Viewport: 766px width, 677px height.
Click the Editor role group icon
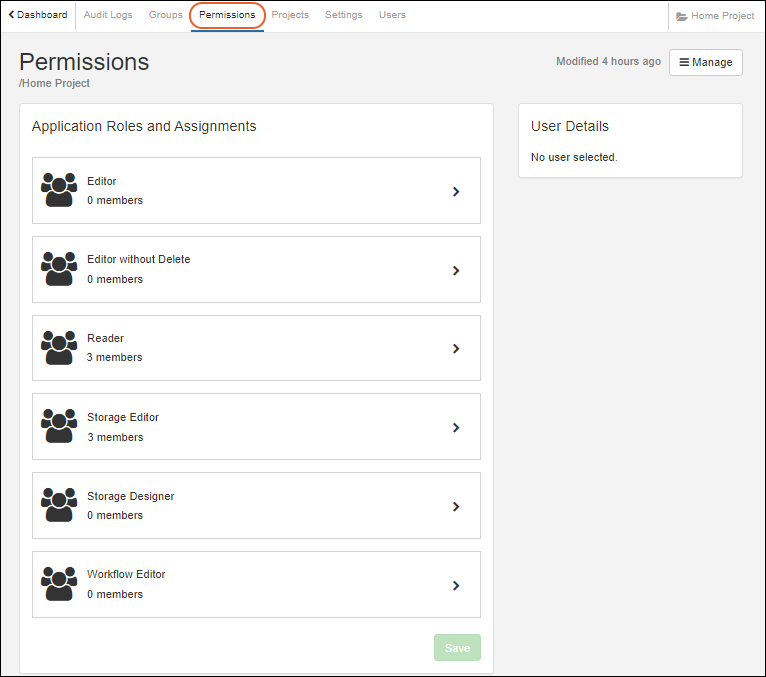[x=59, y=190]
